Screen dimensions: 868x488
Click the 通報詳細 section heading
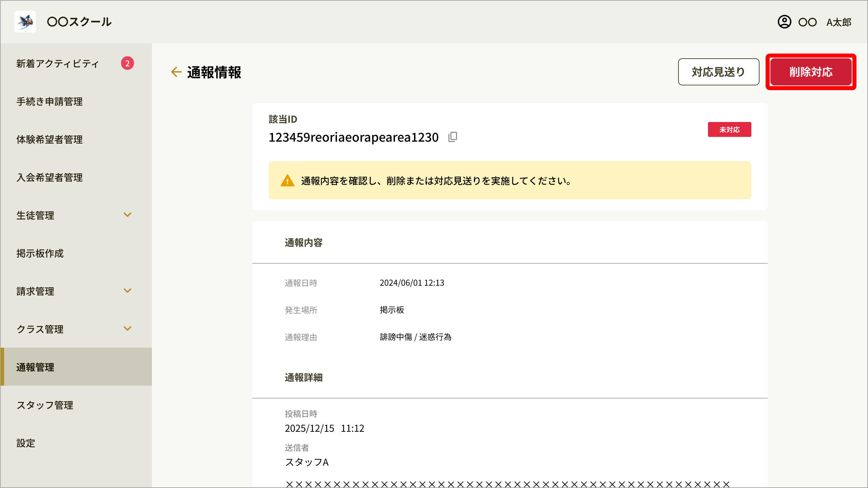(304, 378)
